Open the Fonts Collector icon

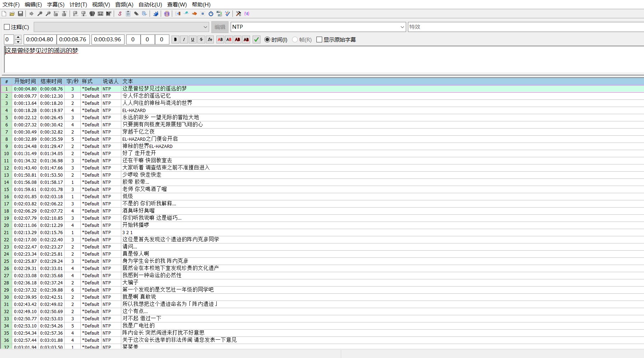point(145,14)
